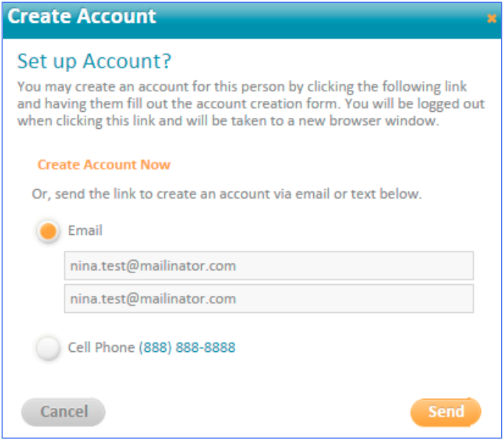Screen dimensions: 504x441
Task: Click the "Set up Account?" heading
Action: click(94, 61)
